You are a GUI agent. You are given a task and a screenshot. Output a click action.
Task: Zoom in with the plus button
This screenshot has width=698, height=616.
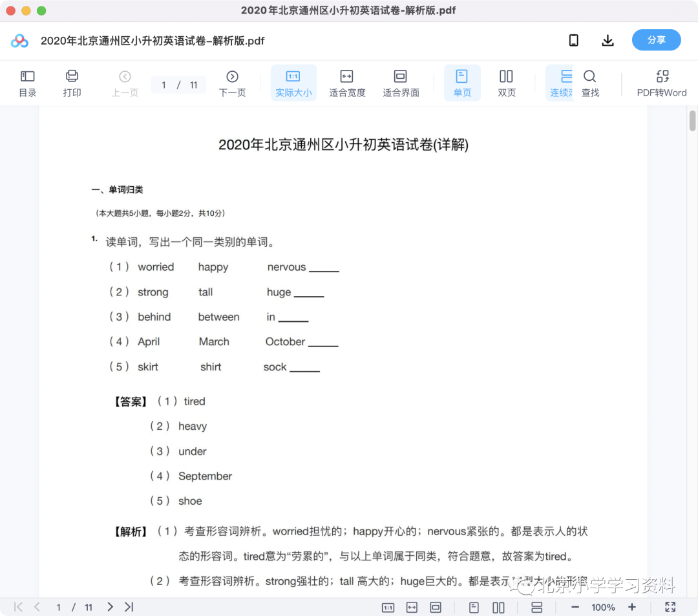click(x=631, y=607)
